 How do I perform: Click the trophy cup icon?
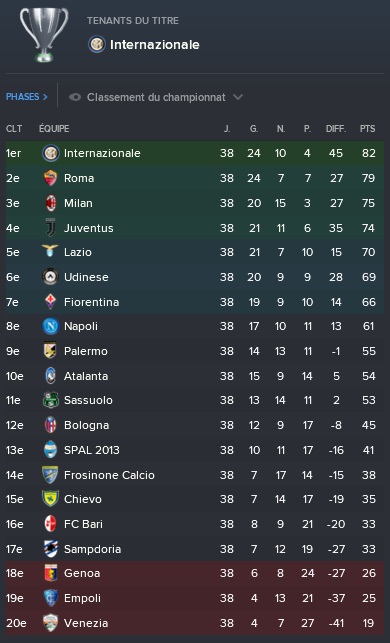pyautogui.click(x=44, y=35)
